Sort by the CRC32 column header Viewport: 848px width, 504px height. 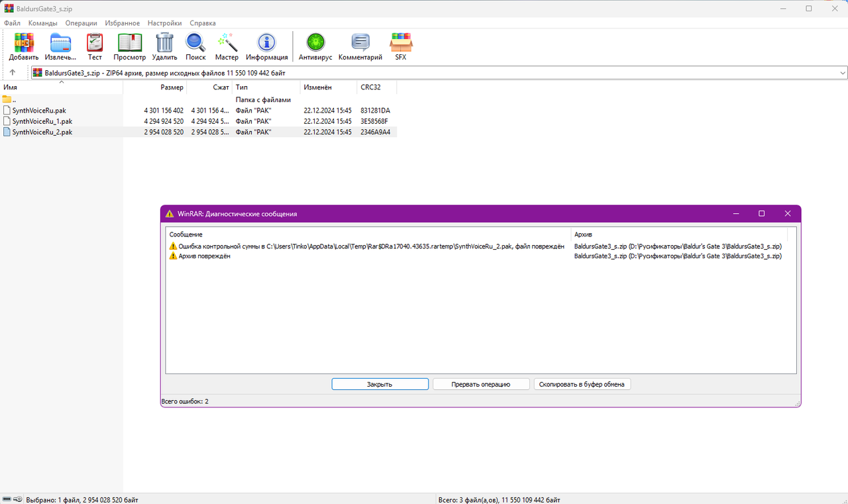tap(377, 87)
